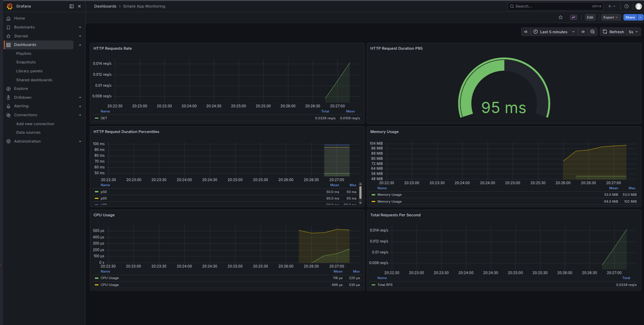644x325 pixels.
Task: Toggle 118 µs CPU Usage series
Action: point(110,278)
